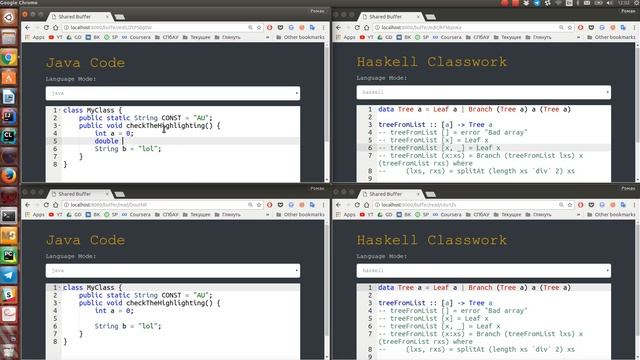The image size is (640, 360).
Task: Select Shared Buffer tab in bottom-right window
Action: (391, 194)
